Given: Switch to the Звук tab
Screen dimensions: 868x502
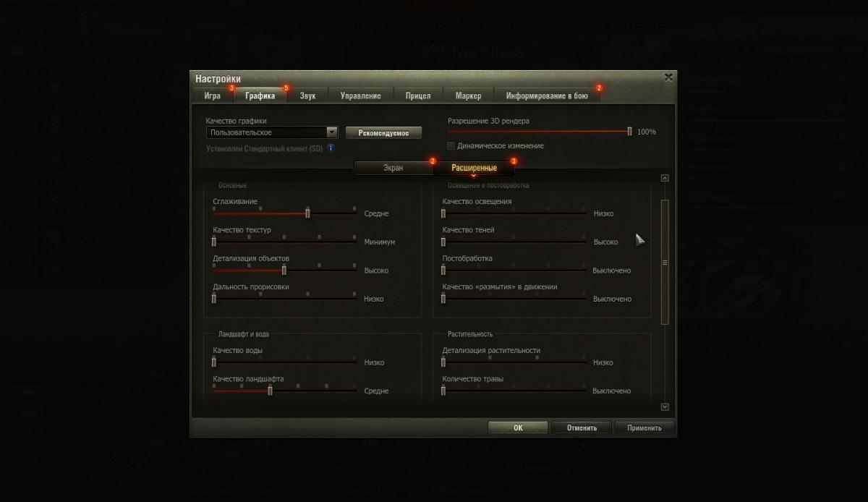Looking at the screenshot, I should (307, 95).
